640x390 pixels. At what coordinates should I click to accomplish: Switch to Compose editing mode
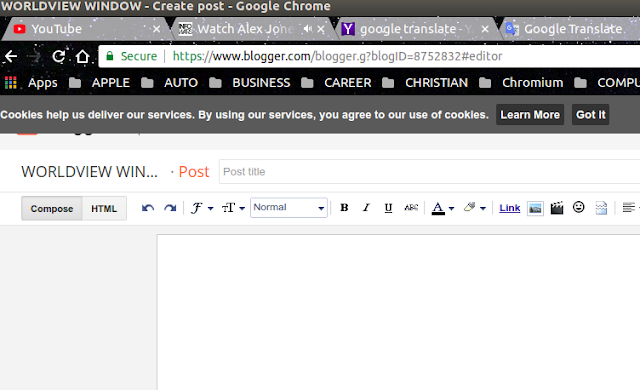click(52, 208)
